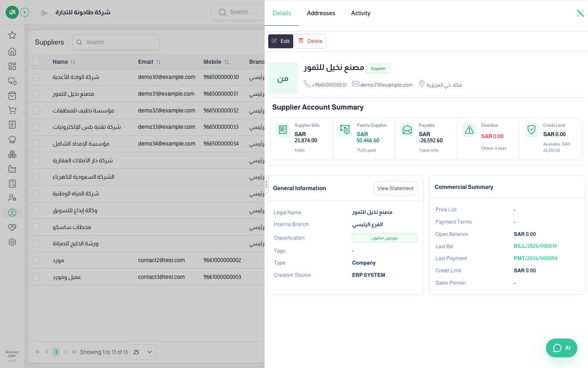Screen dimensions: 588x368
Task: Click the Delete supplier button
Action: coord(310,41)
